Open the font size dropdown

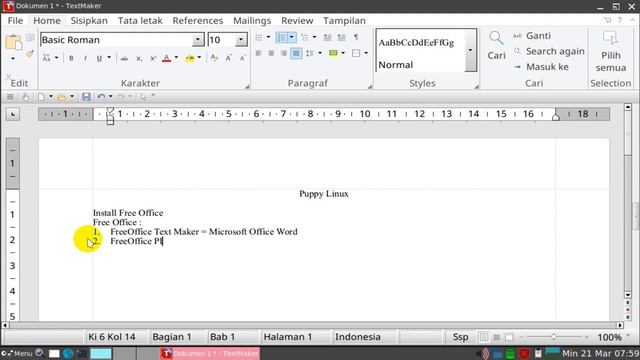[x=241, y=40]
